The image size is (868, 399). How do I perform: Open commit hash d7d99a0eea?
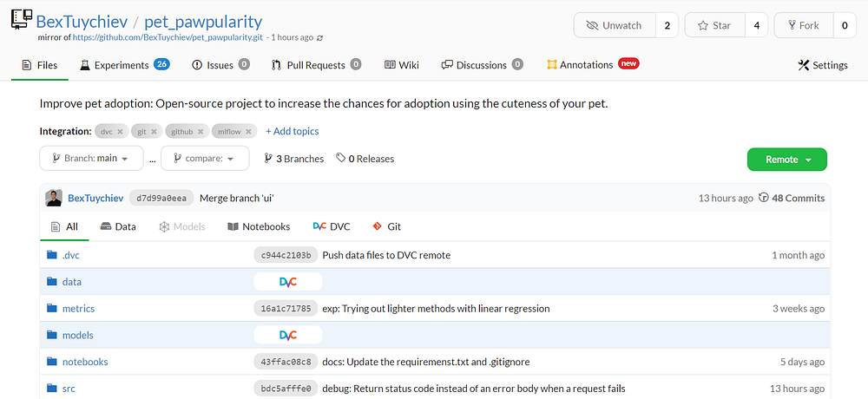tap(161, 198)
